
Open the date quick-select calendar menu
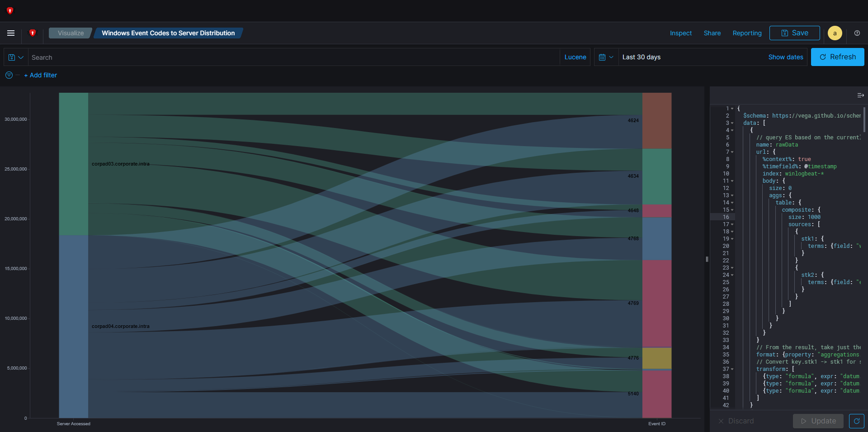click(x=606, y=57)
